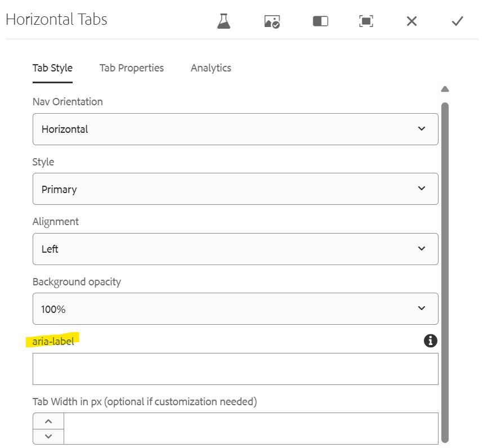
Task: Switch dialog to fullscreen mode
Action: click(x=366, y=21)
